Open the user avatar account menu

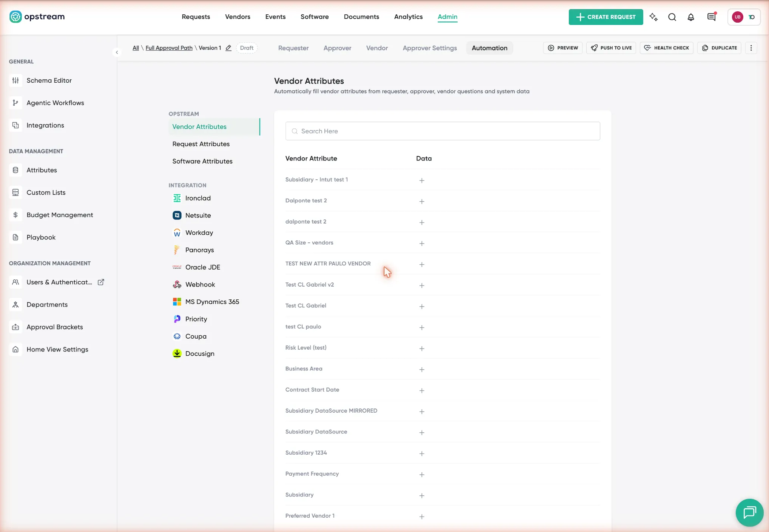coord(744,17)
